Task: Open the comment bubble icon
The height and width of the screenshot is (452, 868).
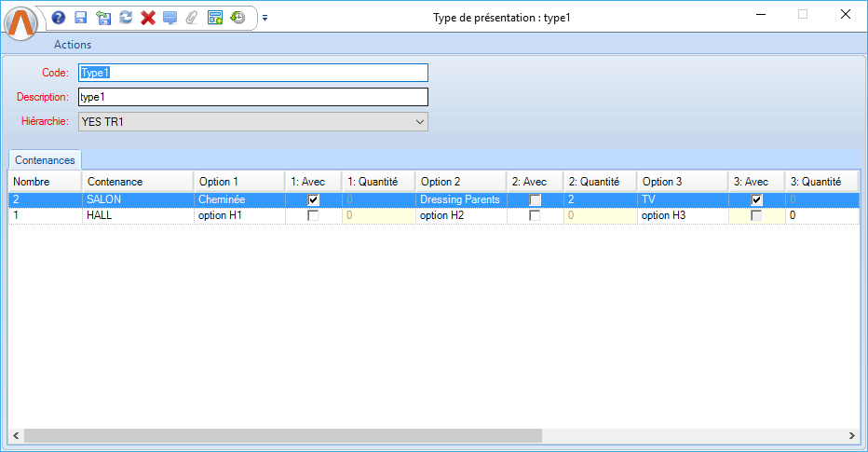Action: coord(170,17)
